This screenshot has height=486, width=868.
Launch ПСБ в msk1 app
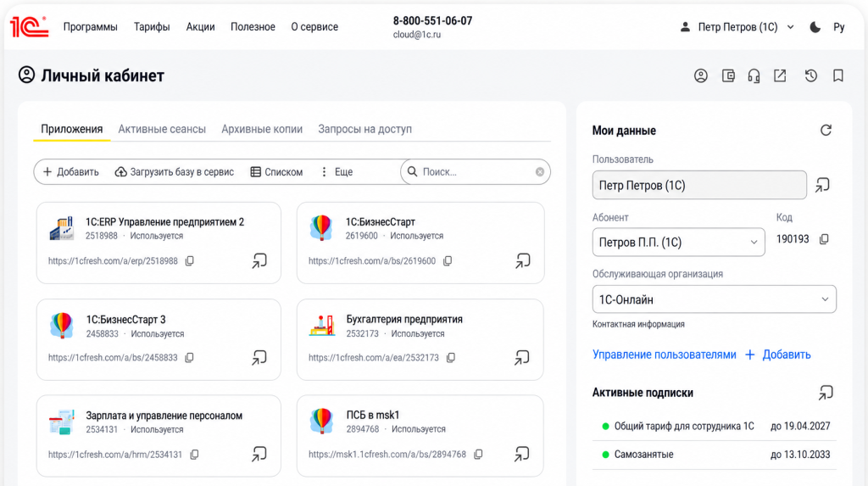pyautogui.click(x=522, y=455)
